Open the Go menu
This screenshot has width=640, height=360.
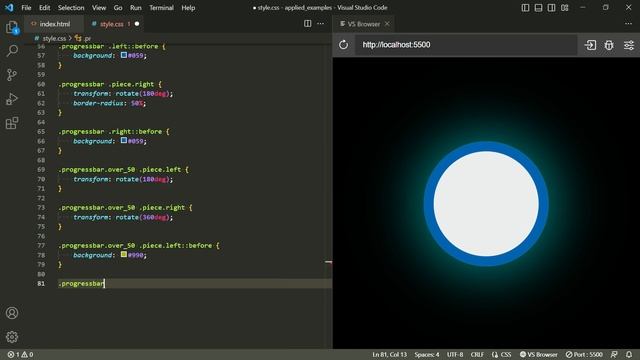point(118,8)
